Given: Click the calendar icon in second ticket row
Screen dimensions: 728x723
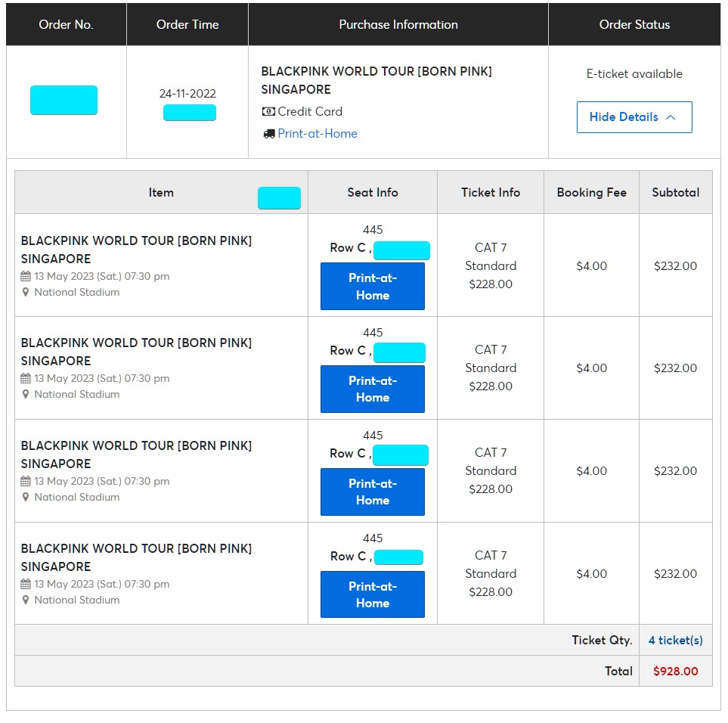Looking at the screenshot, I should [26, 379].
